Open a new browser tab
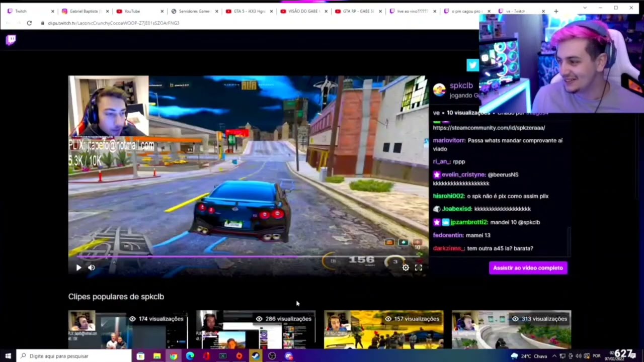The height and width of the screenshot is (362, 644). tap(556, 11)
